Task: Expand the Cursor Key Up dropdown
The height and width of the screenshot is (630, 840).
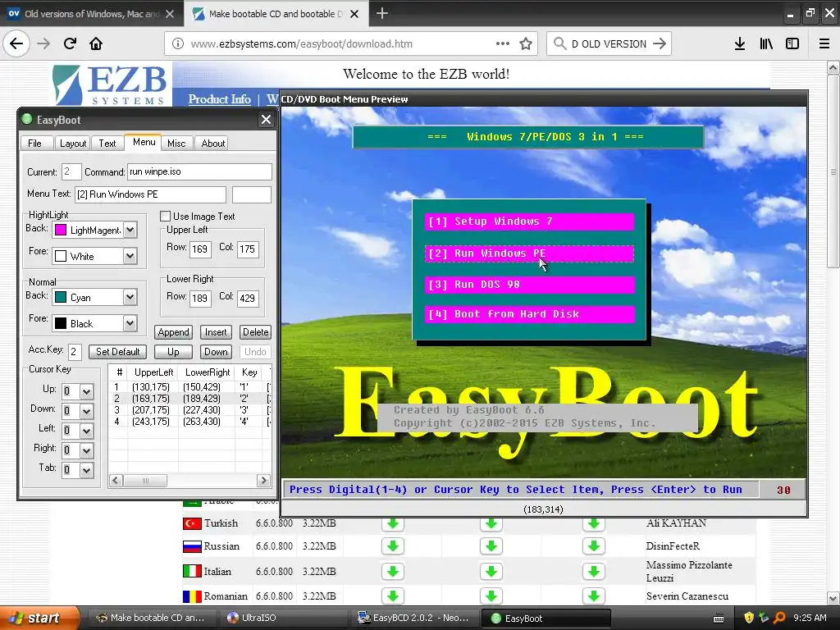Action: (x=86, y=391)
